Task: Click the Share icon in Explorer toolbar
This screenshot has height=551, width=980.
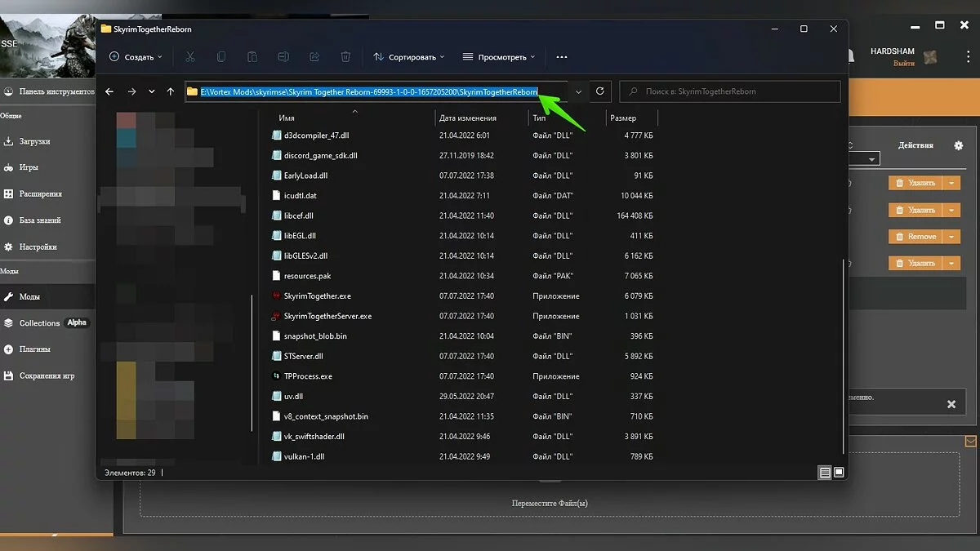Action: tap(314, 57)
